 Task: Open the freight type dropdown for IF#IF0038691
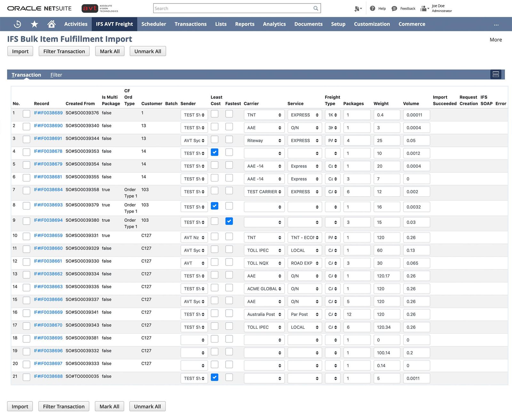333,140
